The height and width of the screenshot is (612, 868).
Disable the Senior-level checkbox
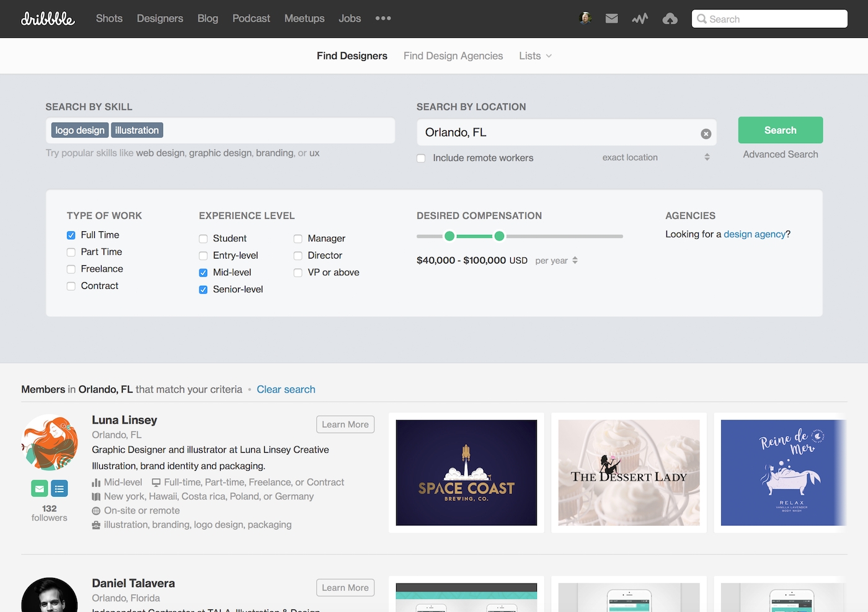(x=203, y=290)
